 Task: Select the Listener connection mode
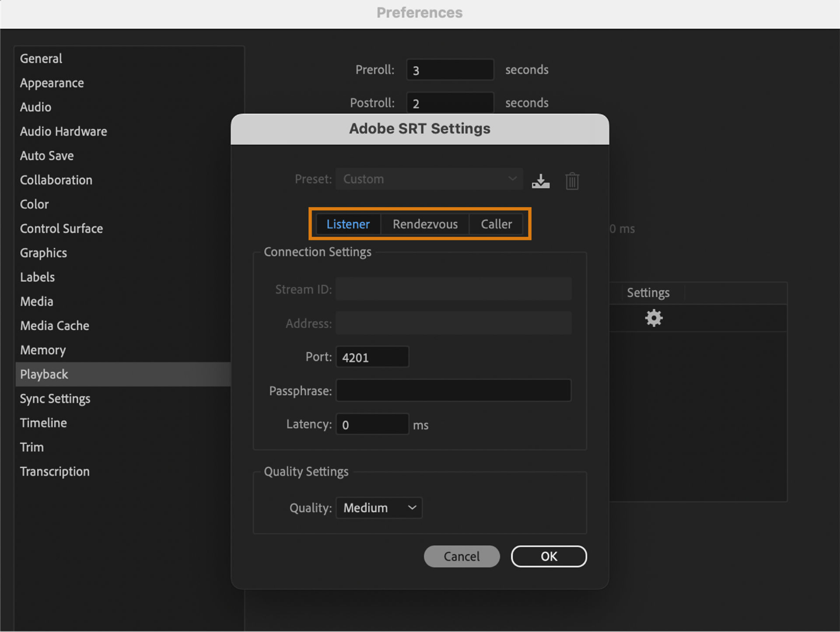pos(348,224)
